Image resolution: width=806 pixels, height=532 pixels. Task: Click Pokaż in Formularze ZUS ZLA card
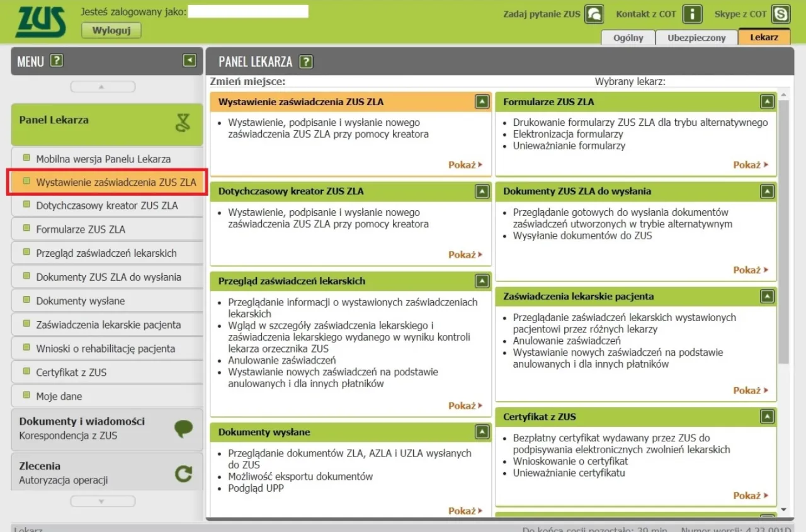[751, 164]
